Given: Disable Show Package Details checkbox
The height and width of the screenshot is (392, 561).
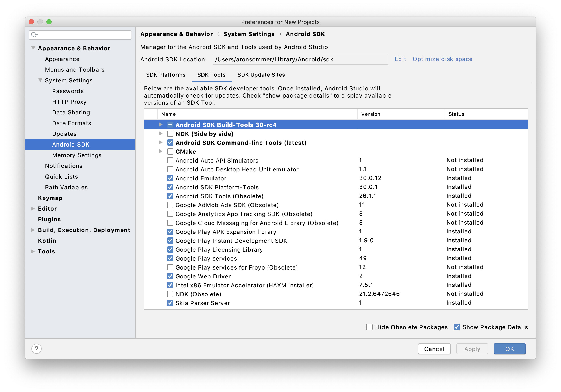Looking at the screenshot, I should pos(457,327).
